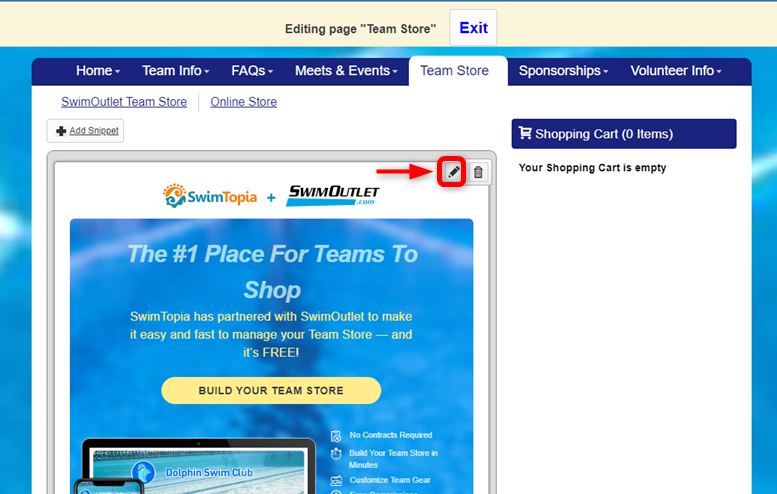Expand Meets & Events menu
The width and height of the screenshot is (777, 494).
click(346, 71)
